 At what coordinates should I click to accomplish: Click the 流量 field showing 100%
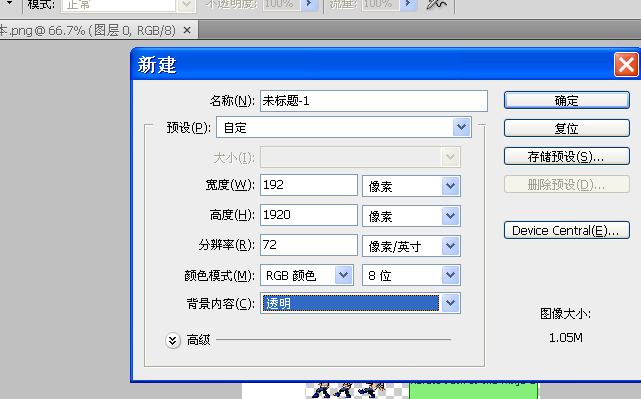(x=381, y=4)
